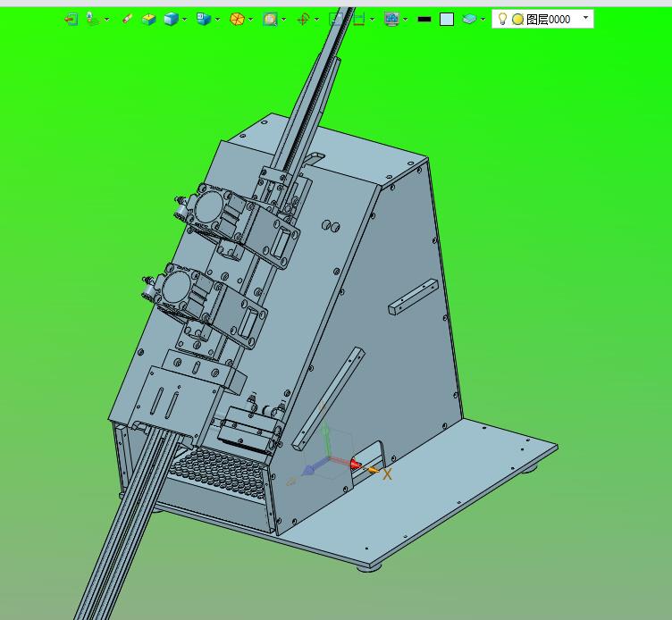Click the teal layer/plane icon
672x620 pixels.
pos(470,19)
